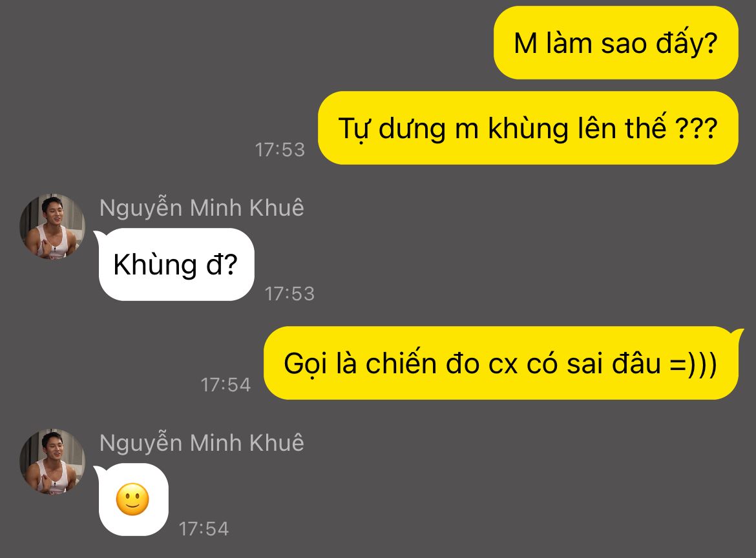Image resolution: width=756 pixels, height=558 pixels.
Task: Click the sender name above the emoji message
Action: pos(202,442)
